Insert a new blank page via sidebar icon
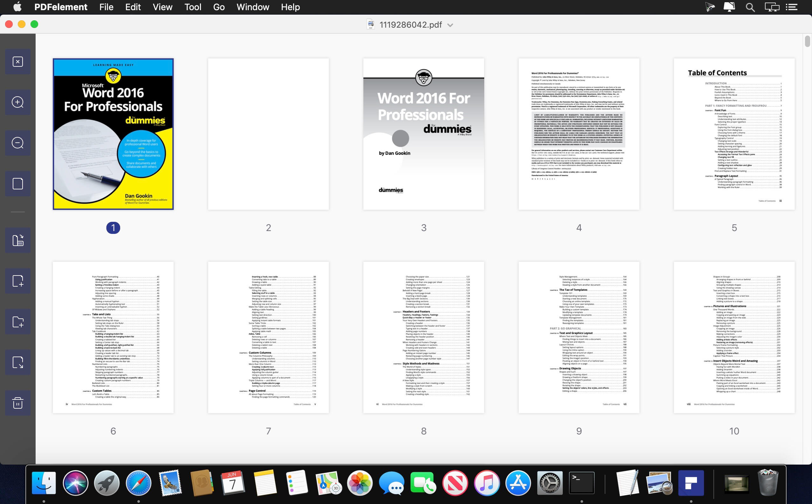812x504 pixels. pyautogui.click(x=18, y=281)
